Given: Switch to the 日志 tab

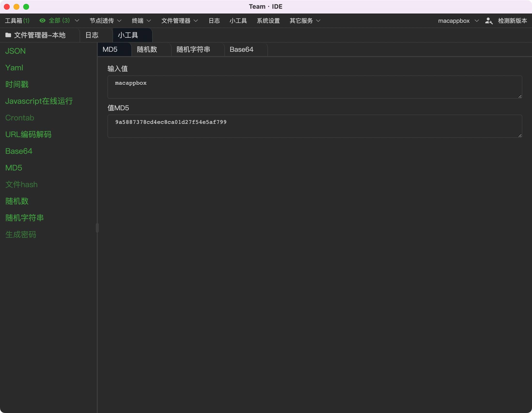Looking at the screenshot, I should click(92, 35).
